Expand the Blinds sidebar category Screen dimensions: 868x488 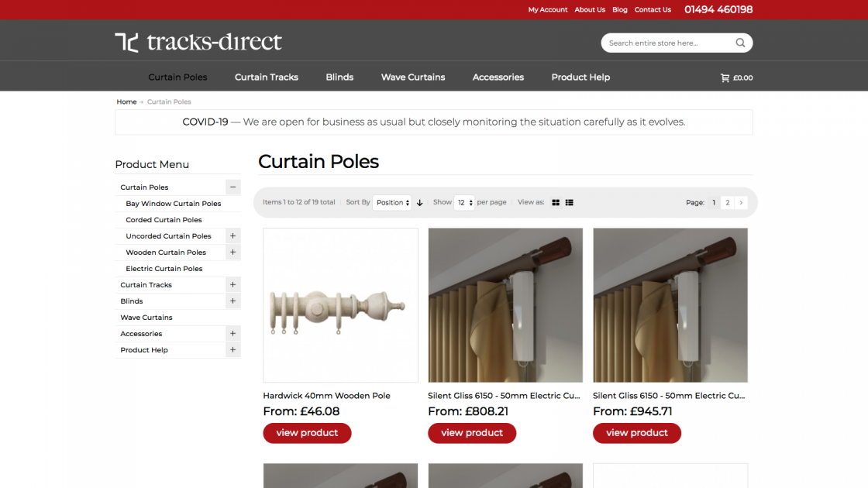[232, 301]
